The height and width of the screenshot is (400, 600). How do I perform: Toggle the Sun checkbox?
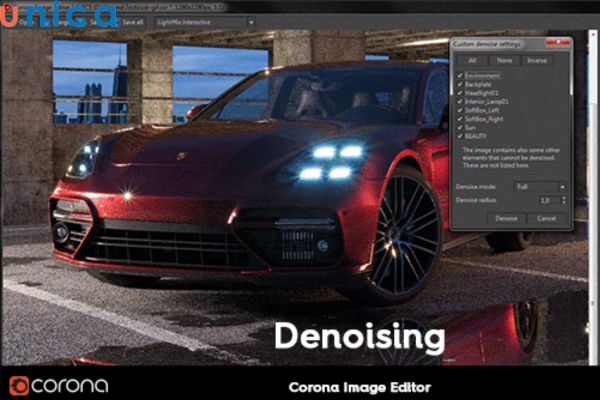460,127
